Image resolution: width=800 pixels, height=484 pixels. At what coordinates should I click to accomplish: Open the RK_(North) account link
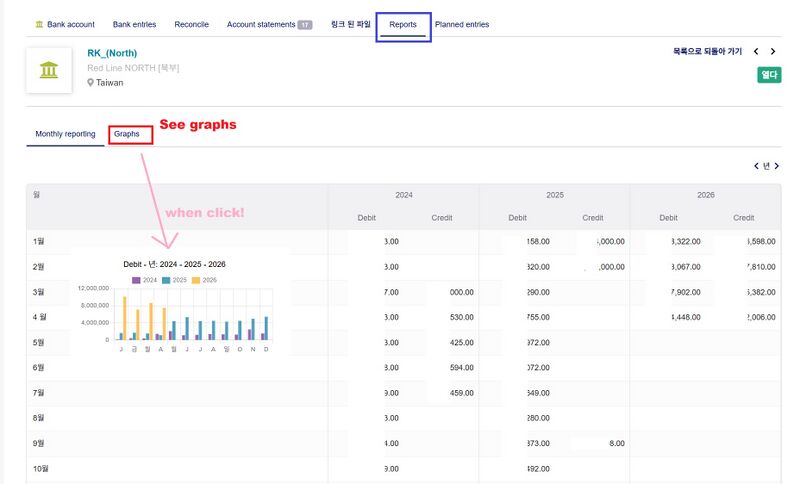coord(112,53)
